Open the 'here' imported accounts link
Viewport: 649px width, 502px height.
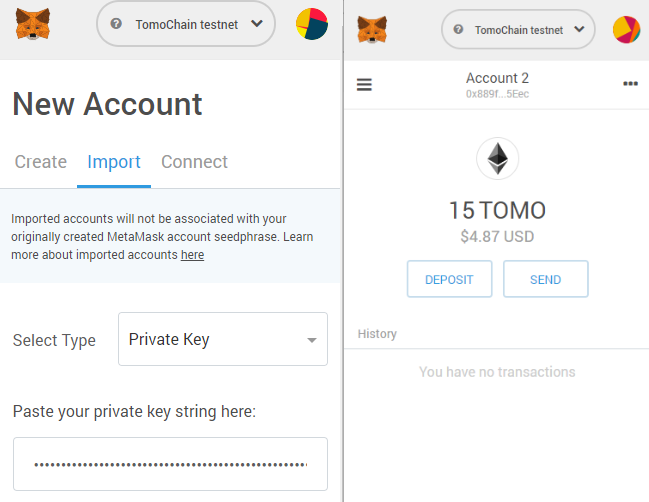tap(192, 255)
